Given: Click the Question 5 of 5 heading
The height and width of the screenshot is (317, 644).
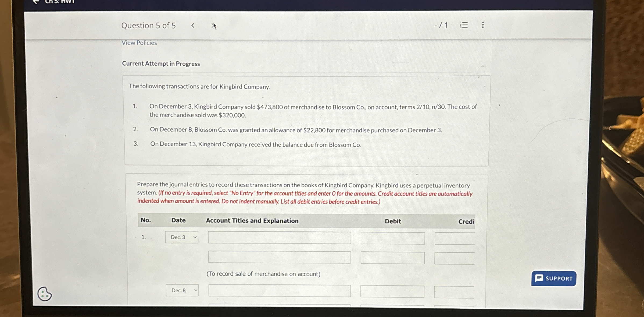Looking at the screenshot, I should point(148,26).
